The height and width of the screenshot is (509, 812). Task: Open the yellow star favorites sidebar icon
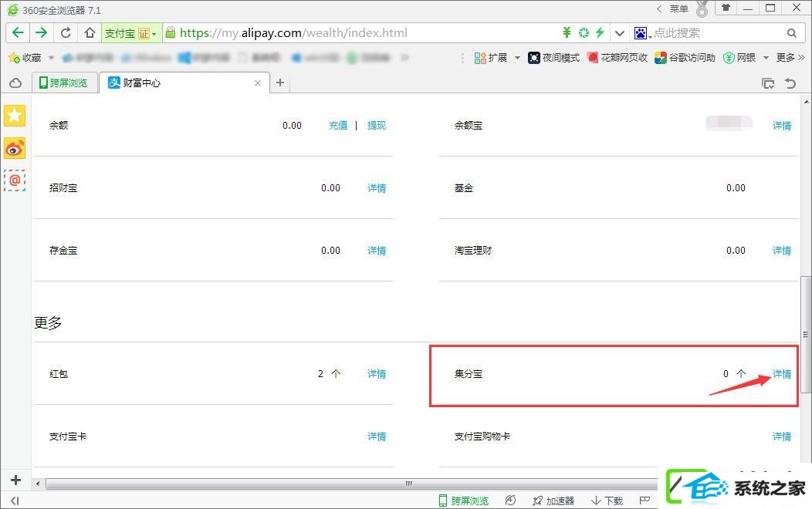[x=15, y=116]
